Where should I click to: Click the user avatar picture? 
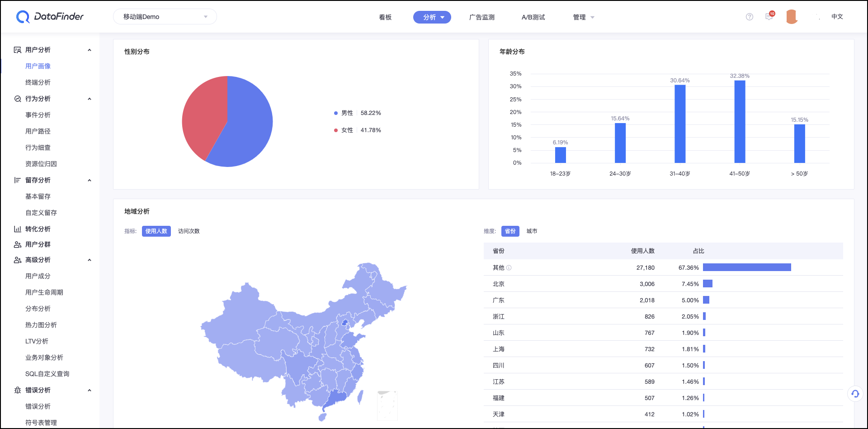coord(792,17)
